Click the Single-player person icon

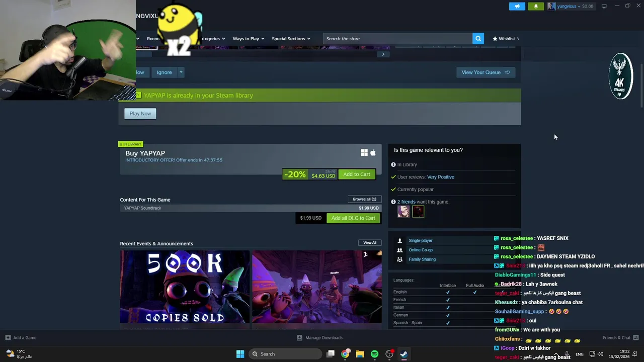[399, 241]
